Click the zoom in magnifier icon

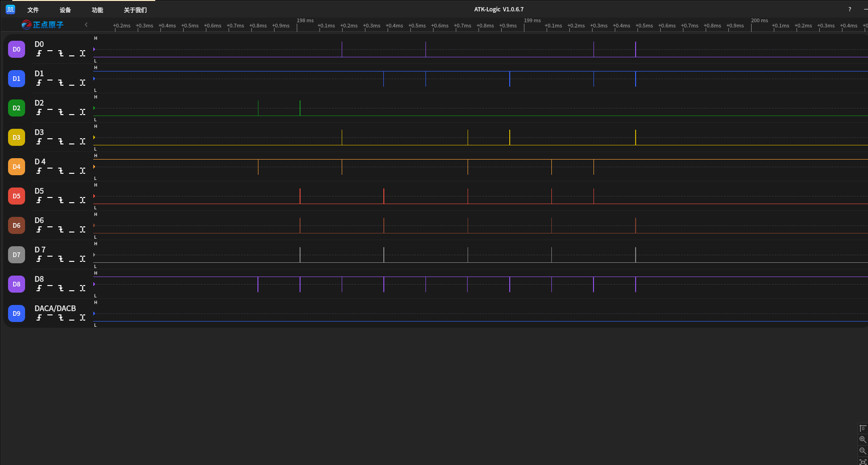(863, 439)
